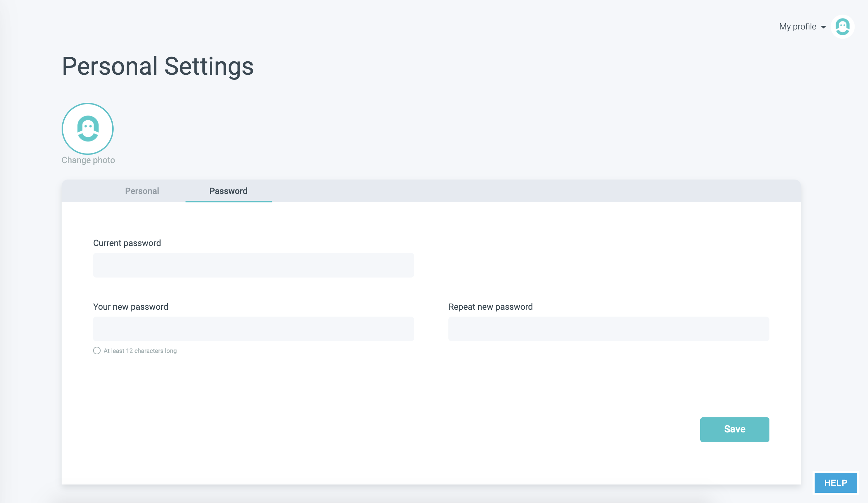Click into the Your new password field

tap(254, 329)
